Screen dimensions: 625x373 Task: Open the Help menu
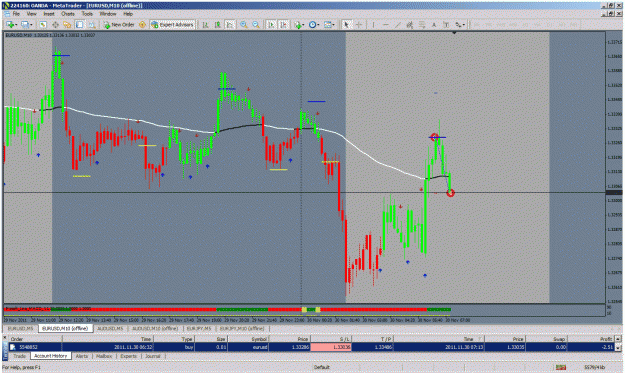point(128,14)
